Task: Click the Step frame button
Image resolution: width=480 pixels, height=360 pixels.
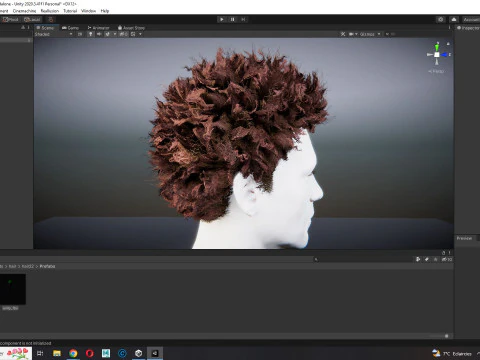Action: point(243,19)
